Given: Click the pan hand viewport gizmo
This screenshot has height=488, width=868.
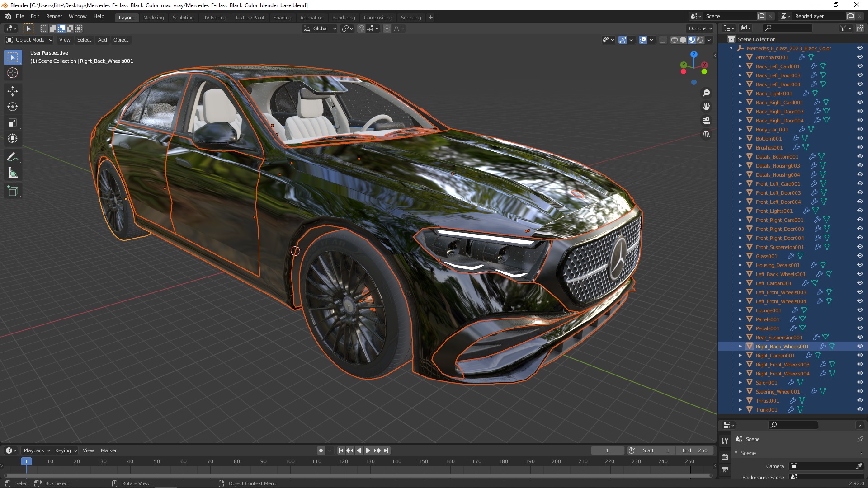Looking at the screenshot, I should pos(706,107).
